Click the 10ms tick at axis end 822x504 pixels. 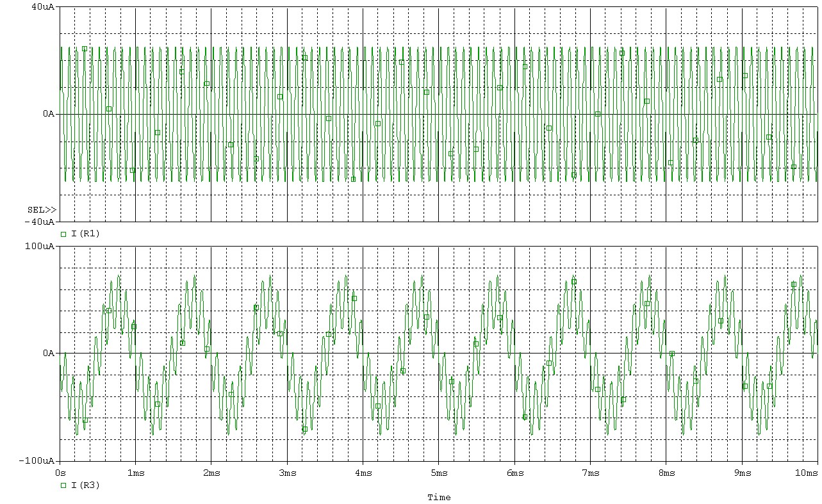point(809,473)
